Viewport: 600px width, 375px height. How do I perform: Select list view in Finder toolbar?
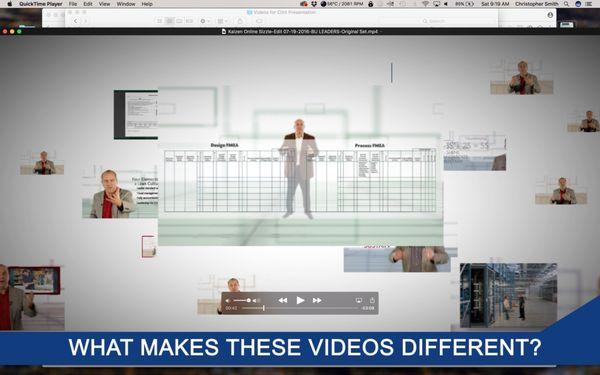(170, 21)
